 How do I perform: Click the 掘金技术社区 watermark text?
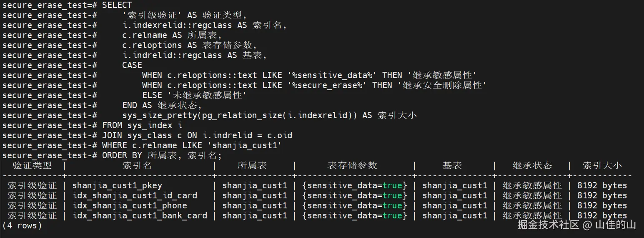click(549, 225)
